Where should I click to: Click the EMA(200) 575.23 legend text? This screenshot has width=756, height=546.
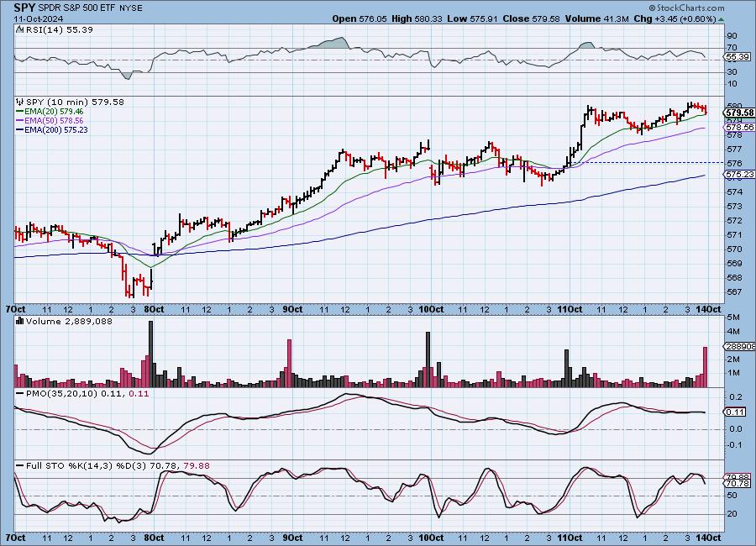pyautogui.click(x=56, y=129)
